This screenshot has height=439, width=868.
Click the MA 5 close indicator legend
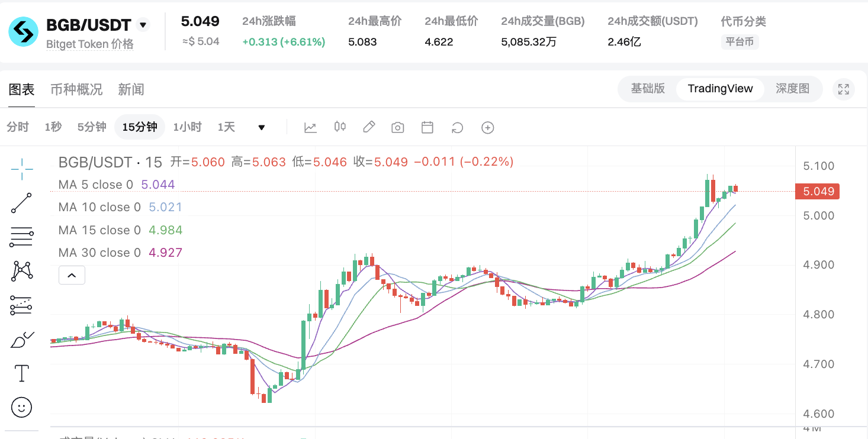click(117, 185)
